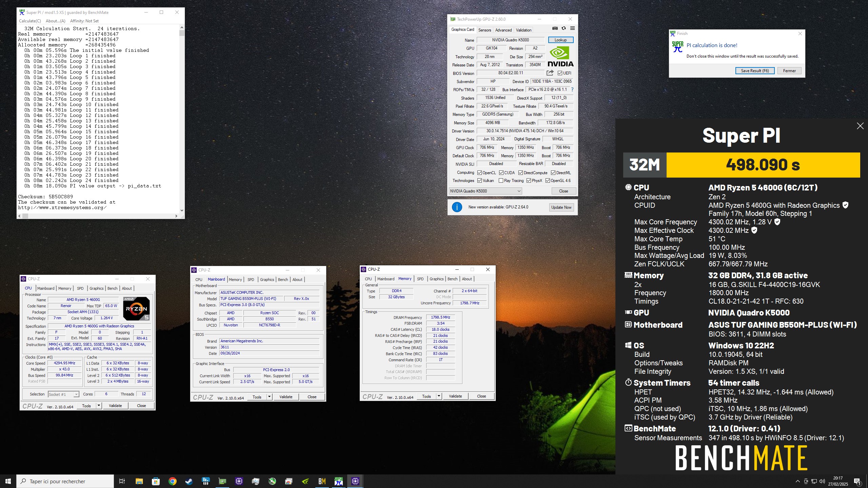Toggle the Ray Tracing checkbox

click(x=501, y=181)
